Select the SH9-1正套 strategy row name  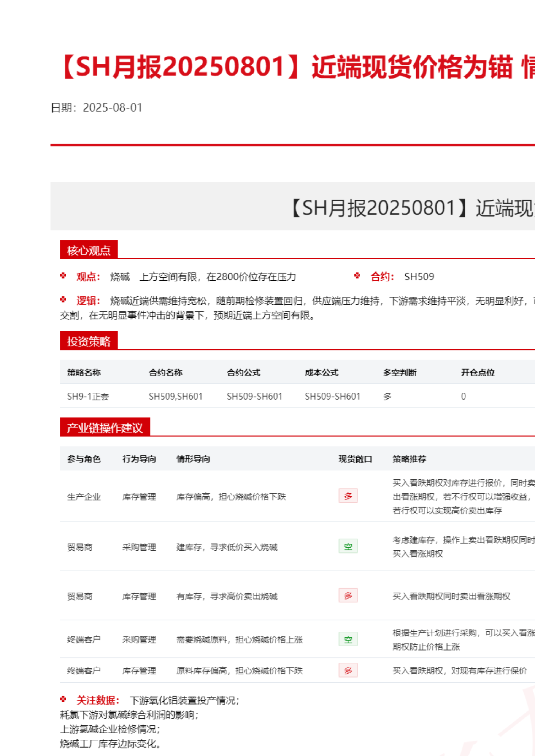(x=88, y=396)
